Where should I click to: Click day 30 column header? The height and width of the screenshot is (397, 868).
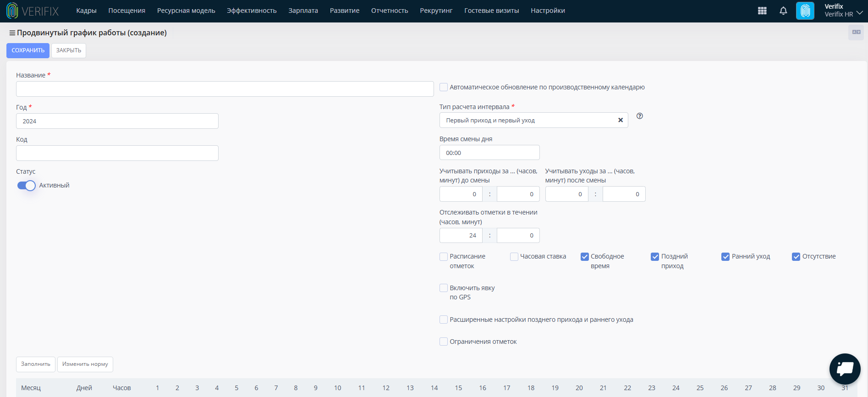(821, 388)
